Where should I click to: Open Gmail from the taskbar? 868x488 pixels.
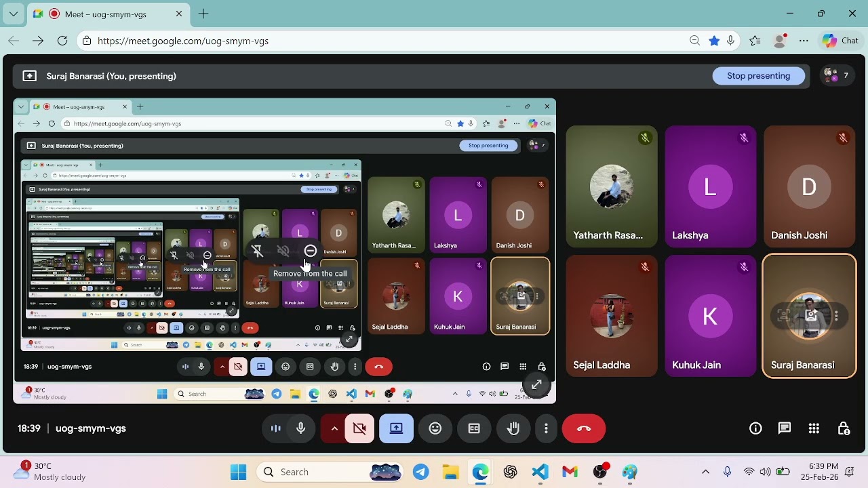[570, 472]
